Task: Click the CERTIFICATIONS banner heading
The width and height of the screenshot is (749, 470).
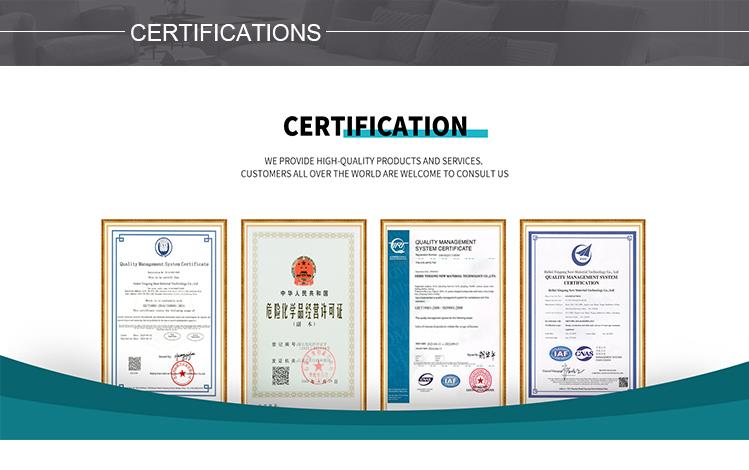Action: click(225, 32)
